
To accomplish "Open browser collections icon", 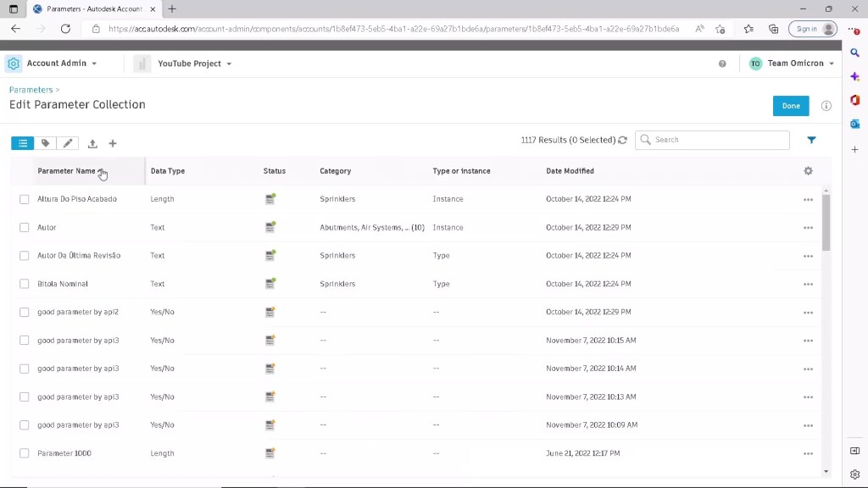I will tap(773, 29).
